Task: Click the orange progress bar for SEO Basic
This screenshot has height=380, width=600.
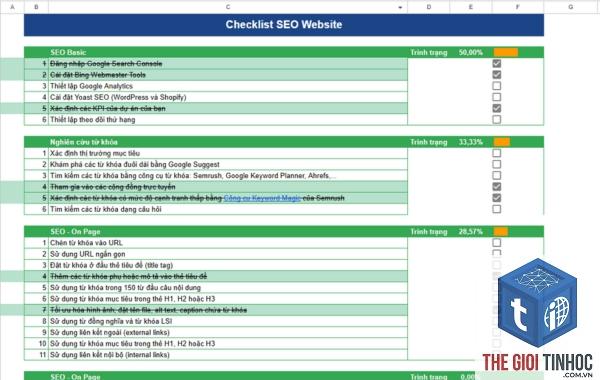Action: pos(505,52)
